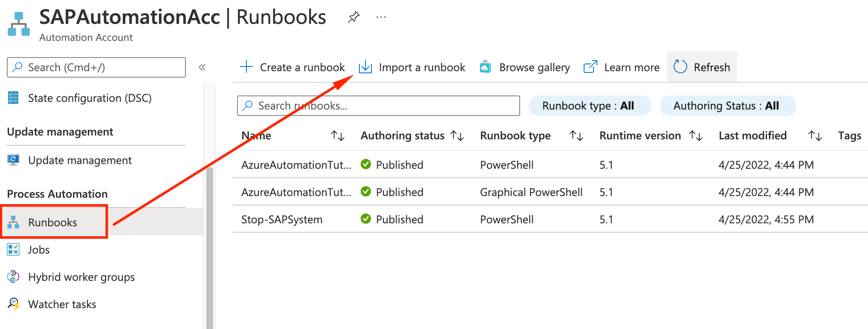Click the Browse gallery bag icon
This screenshot has height=329, width=868.
click(485, 67)
